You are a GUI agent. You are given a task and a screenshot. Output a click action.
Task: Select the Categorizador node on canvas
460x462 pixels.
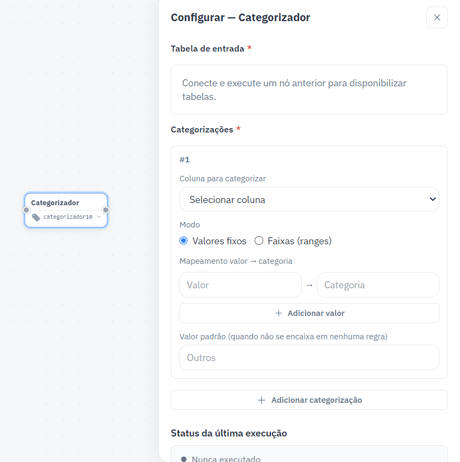point(66,210)
